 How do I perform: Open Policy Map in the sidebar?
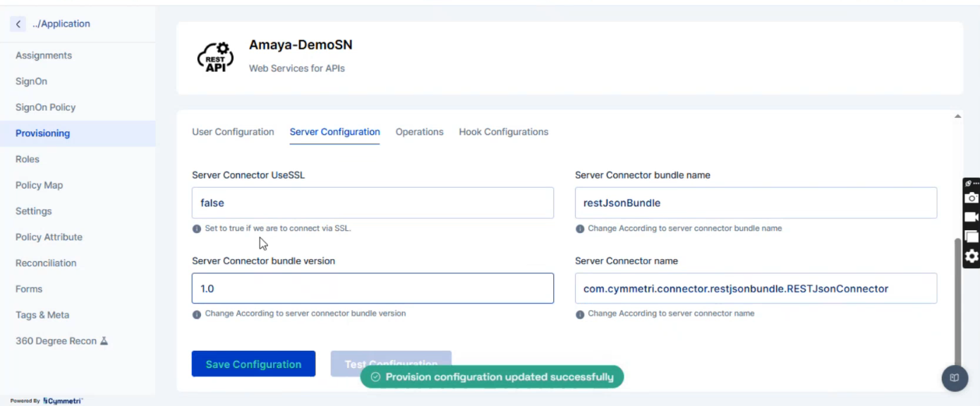39,185
